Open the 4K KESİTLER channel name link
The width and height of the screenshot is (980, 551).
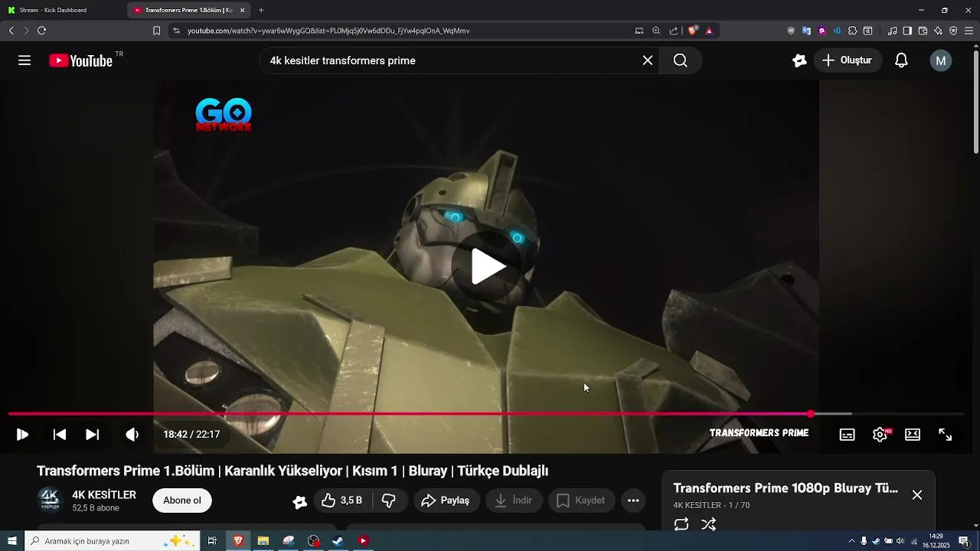coord(104,495)
